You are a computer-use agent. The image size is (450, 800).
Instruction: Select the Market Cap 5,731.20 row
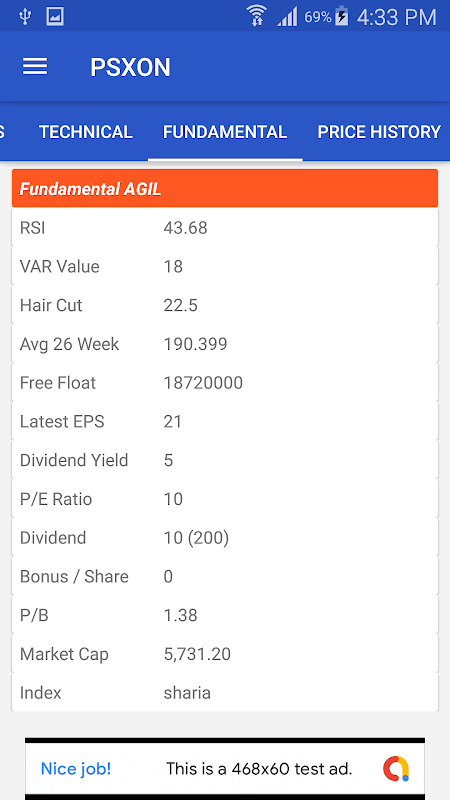pyautogui.click(x=225, y=654)
